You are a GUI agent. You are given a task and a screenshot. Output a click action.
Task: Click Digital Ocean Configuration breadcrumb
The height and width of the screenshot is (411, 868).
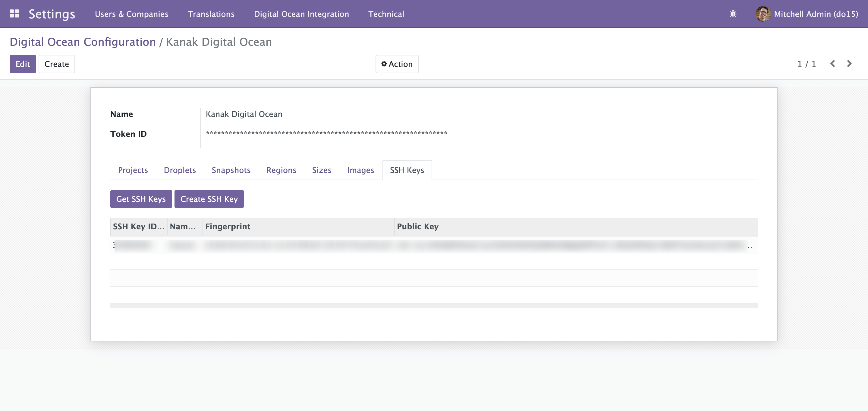(83, 42)
